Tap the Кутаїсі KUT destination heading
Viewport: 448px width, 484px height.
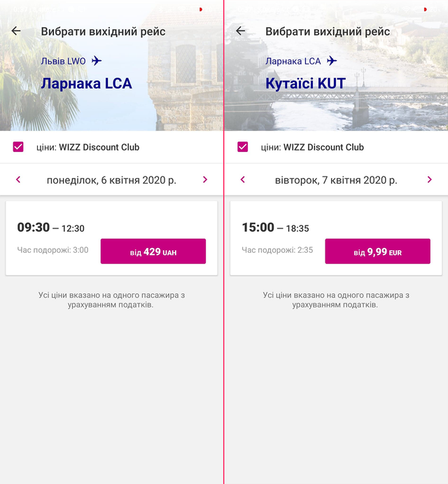click(x=305, y=83)
